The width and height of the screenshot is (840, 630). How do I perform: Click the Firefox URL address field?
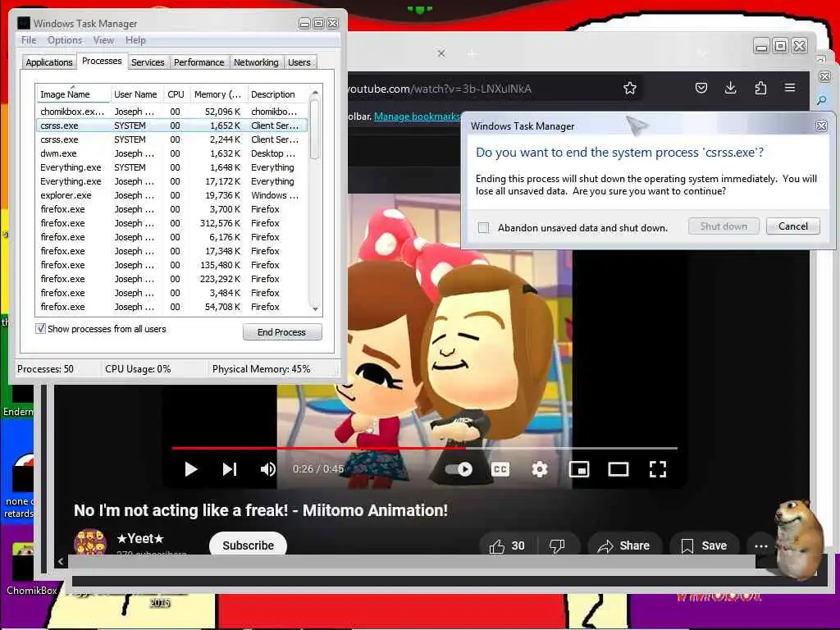coord(481,89)
